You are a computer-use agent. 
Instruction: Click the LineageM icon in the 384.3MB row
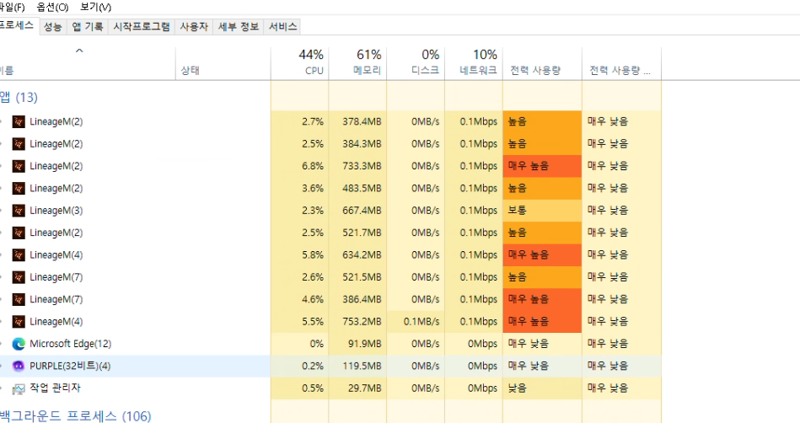coord(19,144)
